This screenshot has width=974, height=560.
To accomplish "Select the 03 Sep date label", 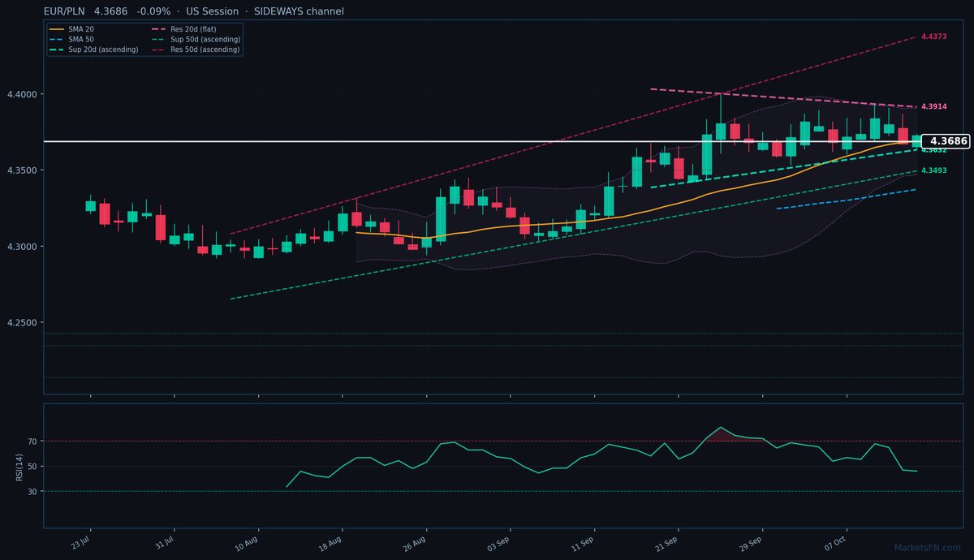I will [500, 543].
